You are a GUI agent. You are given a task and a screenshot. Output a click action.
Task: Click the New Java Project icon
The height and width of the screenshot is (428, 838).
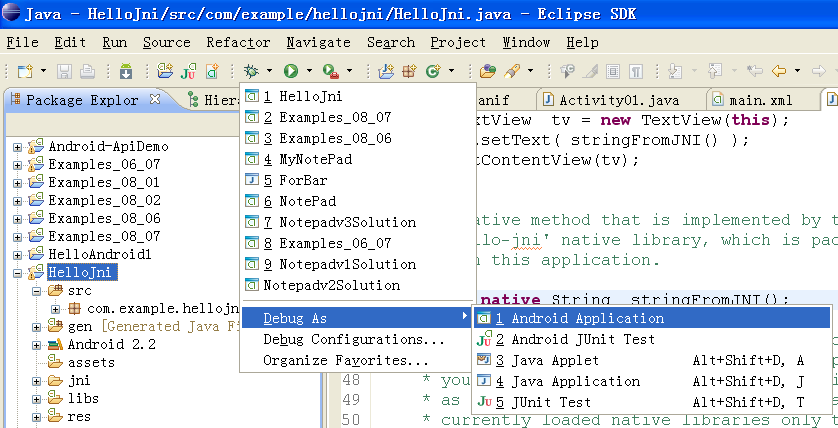tap(386, 71)
